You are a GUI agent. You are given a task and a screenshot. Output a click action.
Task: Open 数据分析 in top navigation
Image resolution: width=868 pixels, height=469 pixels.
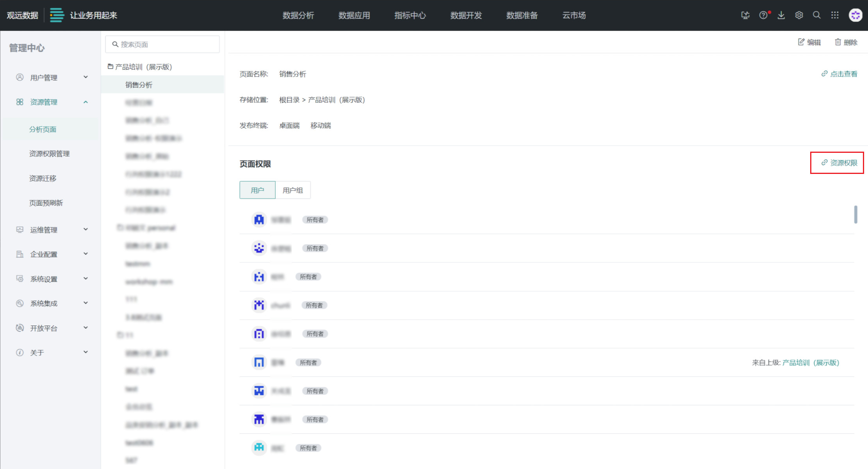coord(298,15)
